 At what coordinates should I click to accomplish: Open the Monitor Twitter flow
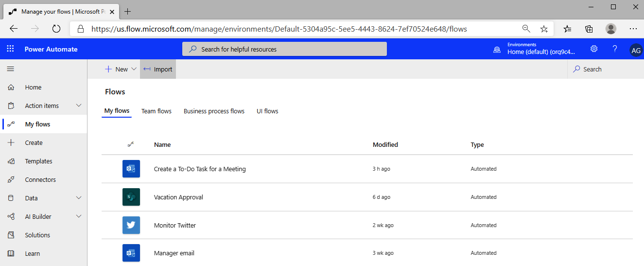175,225
